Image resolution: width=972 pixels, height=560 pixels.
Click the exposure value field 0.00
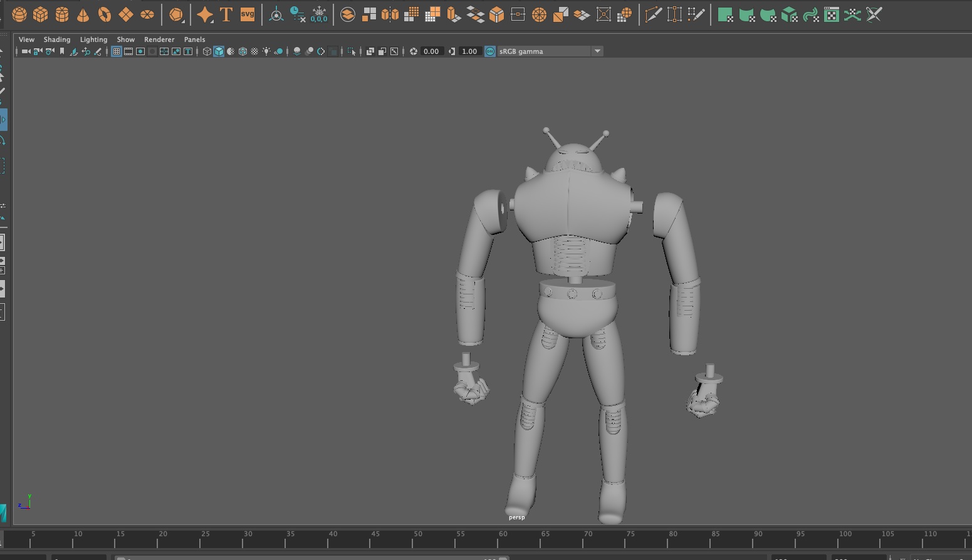tap(431, 51)
